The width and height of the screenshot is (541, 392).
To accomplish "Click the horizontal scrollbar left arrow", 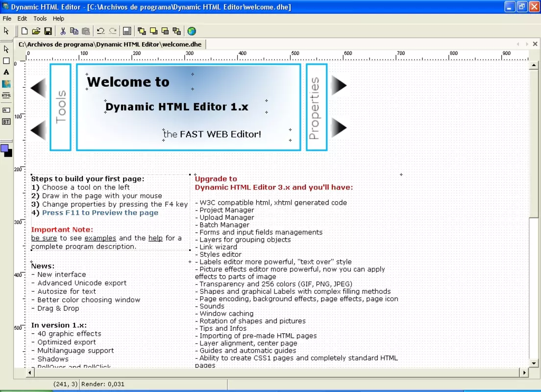I will (30, 372).
